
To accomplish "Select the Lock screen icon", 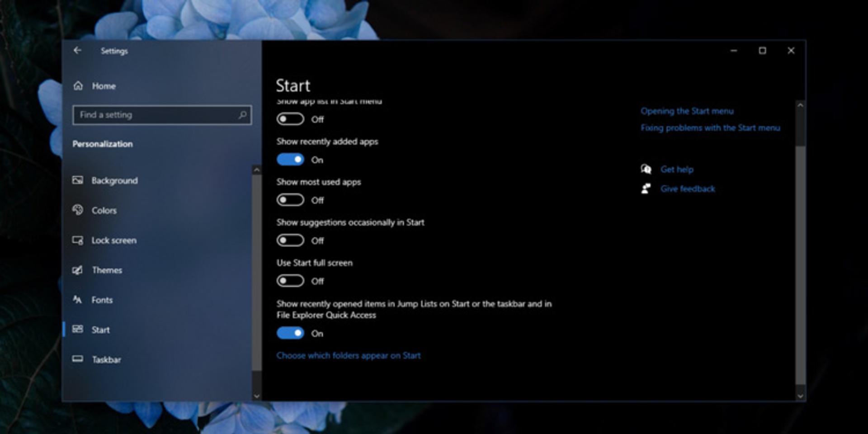I will click(x=78, y=240).
